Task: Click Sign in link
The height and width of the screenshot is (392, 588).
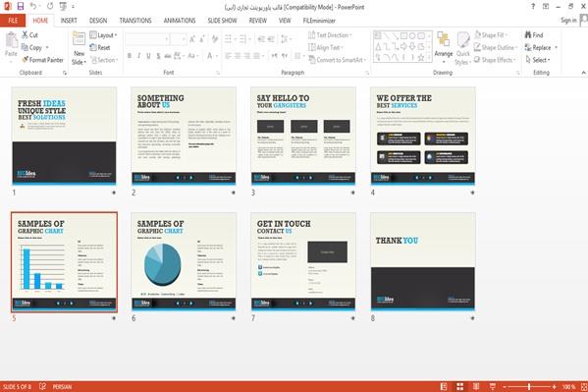Action: click(568, 21)
